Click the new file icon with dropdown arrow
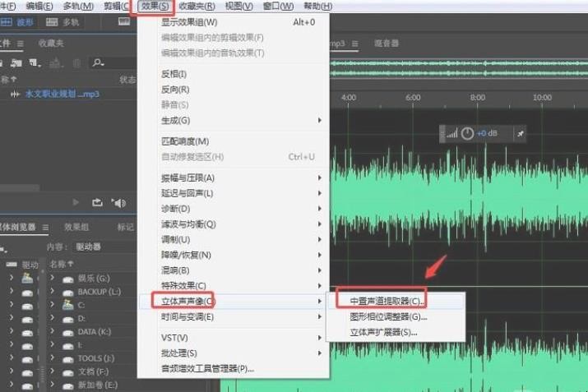Viewport: 588px width, 392px height. click(x=35, y=62)
